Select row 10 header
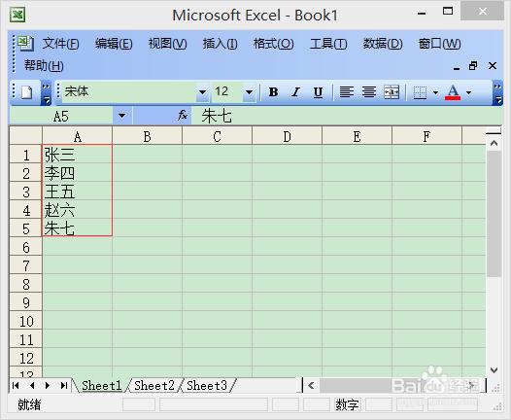This screenshot has width=511, height=420. [26, 321]
